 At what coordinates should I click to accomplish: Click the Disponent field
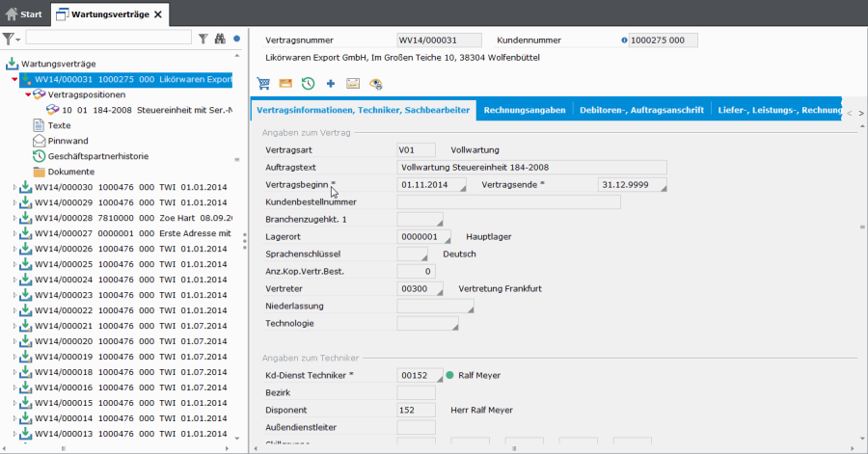416,410
